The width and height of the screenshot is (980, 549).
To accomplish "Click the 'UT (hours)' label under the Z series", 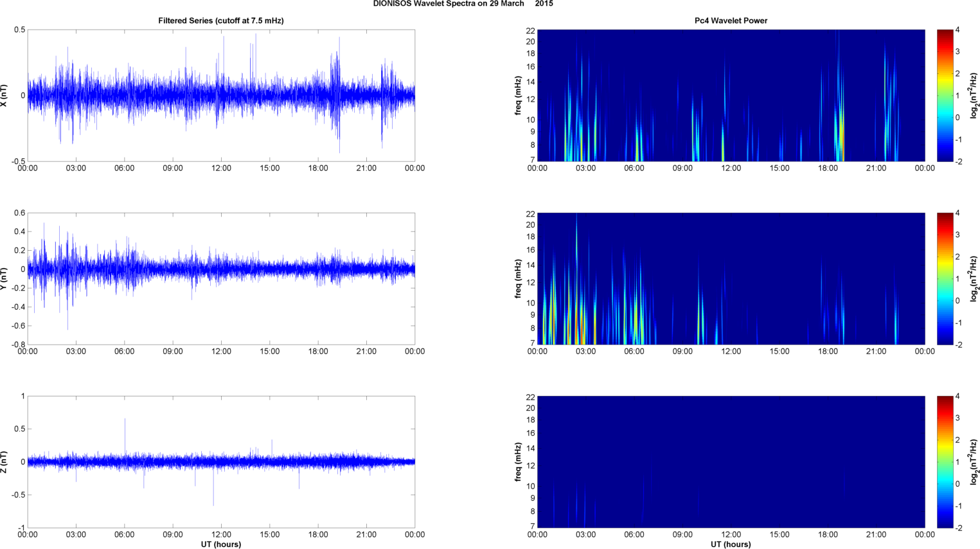I will (x=221, y=544).
